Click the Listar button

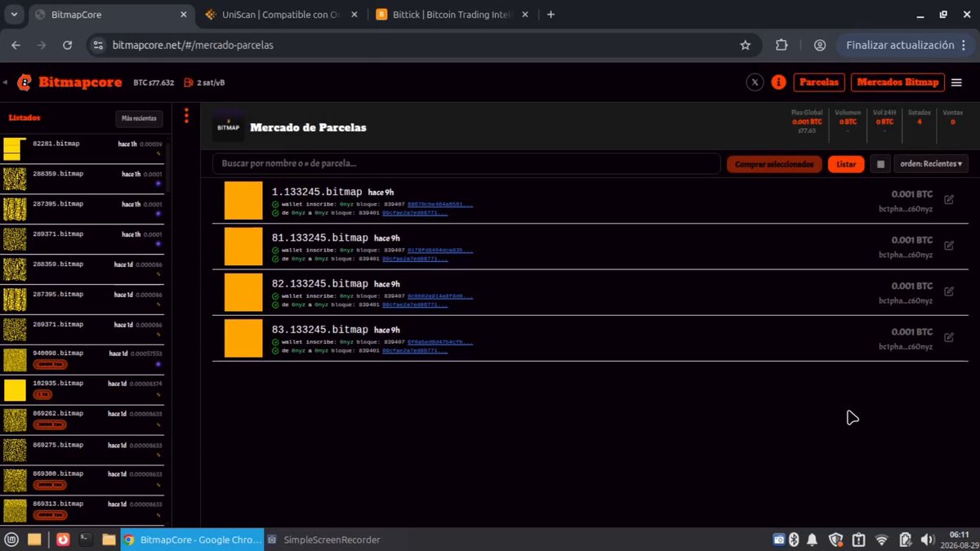(846, 164)
